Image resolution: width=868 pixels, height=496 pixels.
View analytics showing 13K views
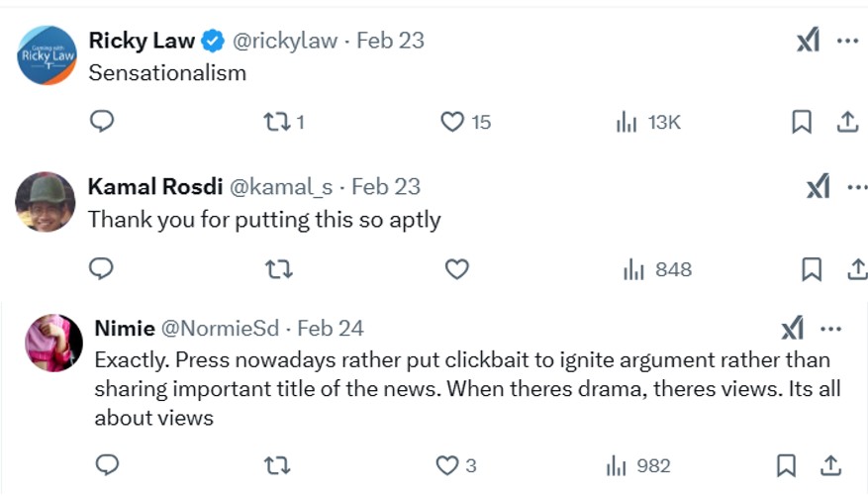point(648,122)
